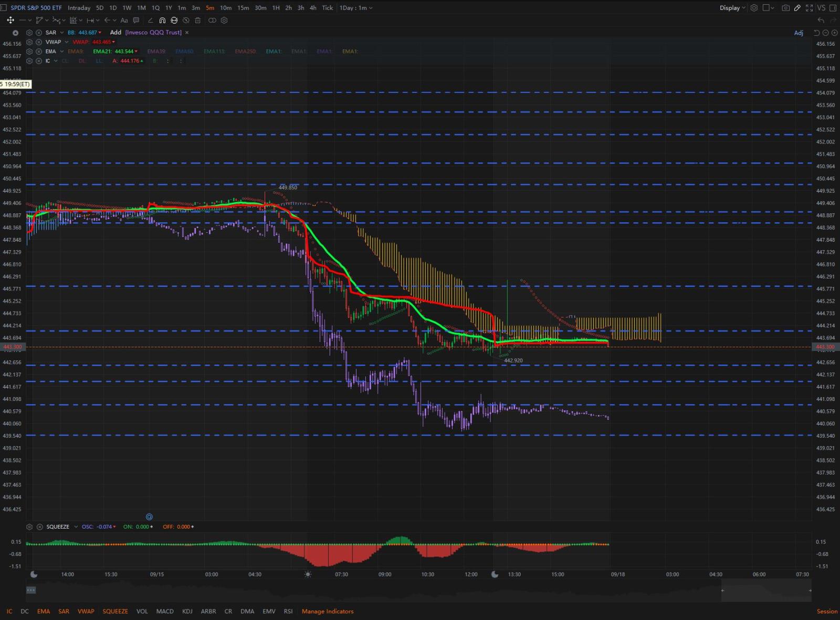The height and width of the screenshot is (620, 840).
Task: Toggle IC indicator in bottom bar
Action: tap(9, 611)
